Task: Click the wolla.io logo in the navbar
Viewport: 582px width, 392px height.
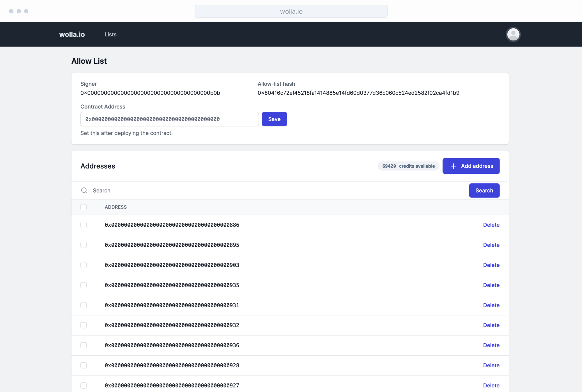Action: 72,35
